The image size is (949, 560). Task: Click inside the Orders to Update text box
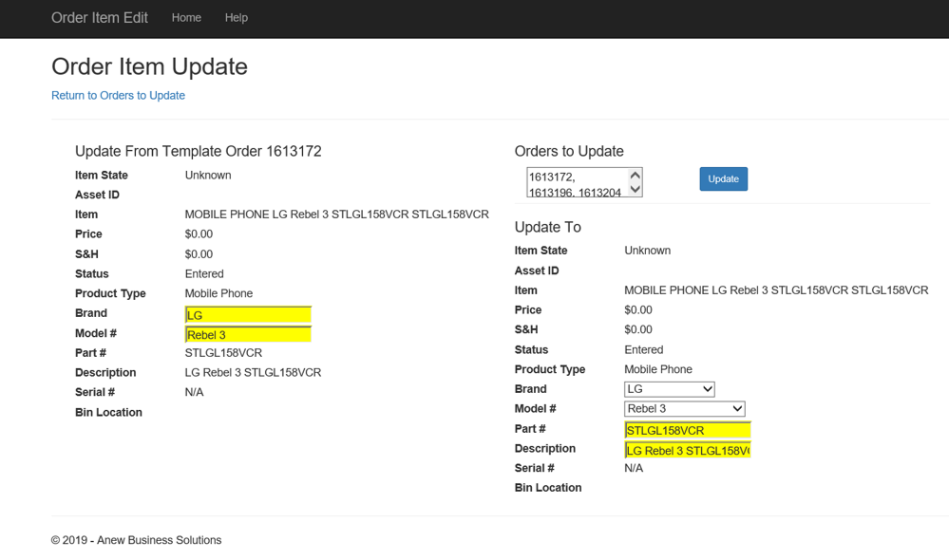576,183
